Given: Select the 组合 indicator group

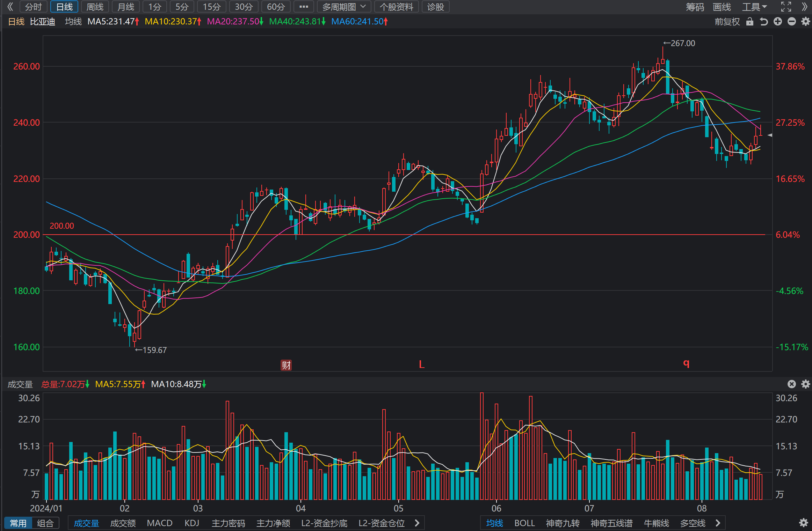Looking at the screenshot, I should point(45,523).
